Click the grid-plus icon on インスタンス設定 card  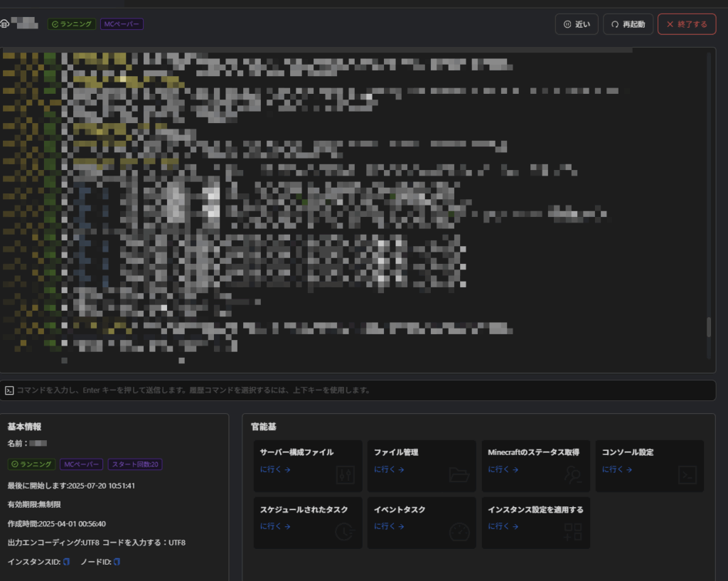pos(573,532)
